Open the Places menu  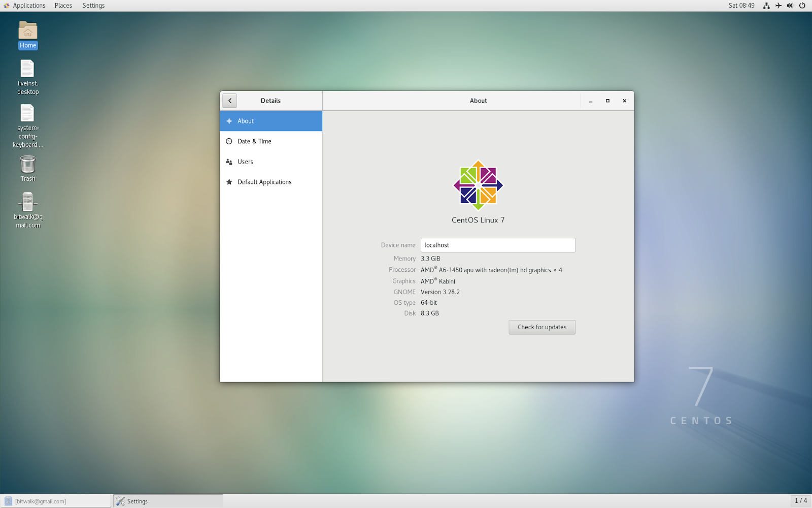(63, 6)
